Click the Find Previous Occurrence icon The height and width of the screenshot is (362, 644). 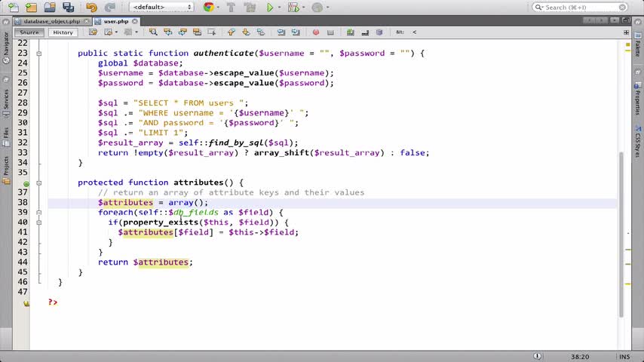(167, 32)
